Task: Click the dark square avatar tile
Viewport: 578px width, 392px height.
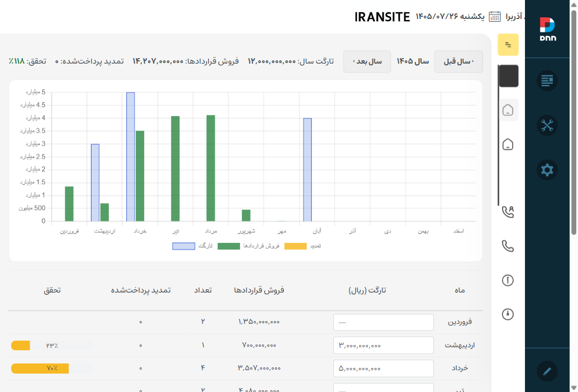Action: click(x=509, y=76)
